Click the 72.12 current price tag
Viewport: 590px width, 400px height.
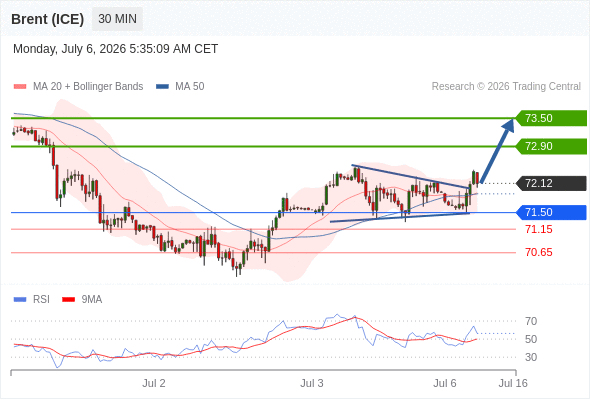[x=551, y=184]
